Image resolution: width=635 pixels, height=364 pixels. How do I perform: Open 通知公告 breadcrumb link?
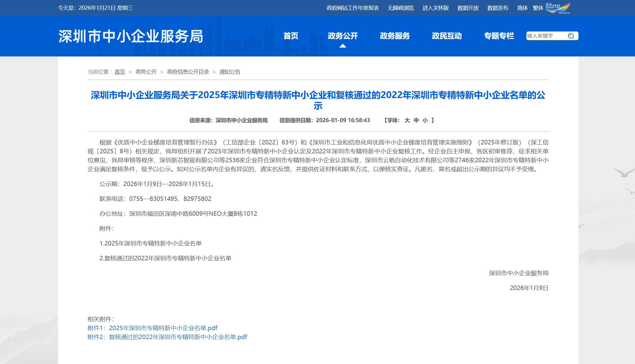(x=230, y=72)
